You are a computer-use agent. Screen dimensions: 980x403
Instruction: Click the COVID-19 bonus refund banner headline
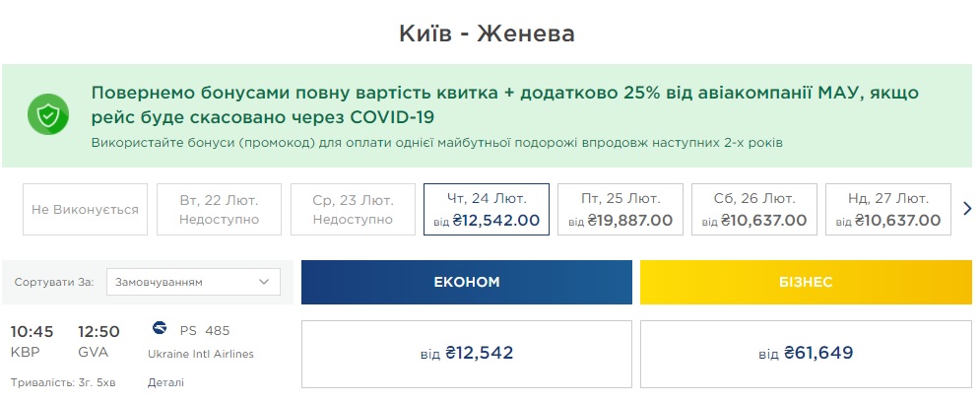pos(504,104)
